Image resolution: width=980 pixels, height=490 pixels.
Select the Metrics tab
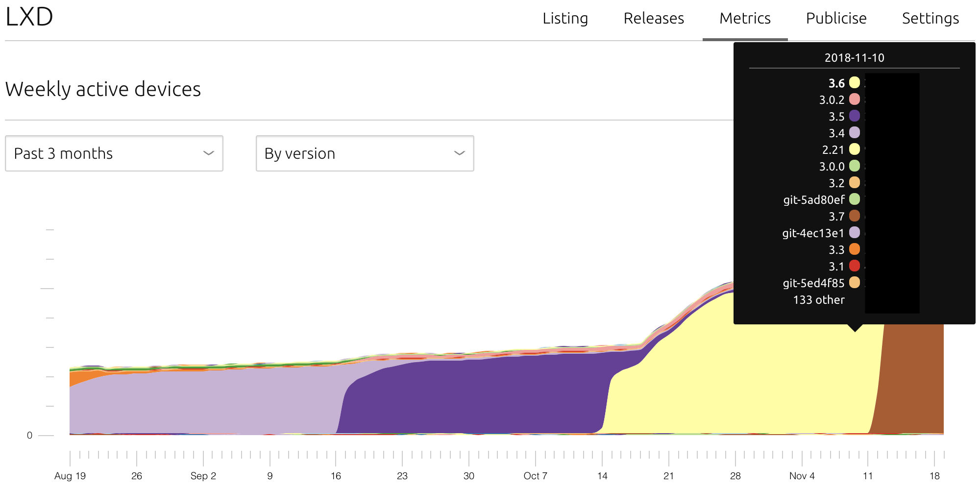pos(745,19)
